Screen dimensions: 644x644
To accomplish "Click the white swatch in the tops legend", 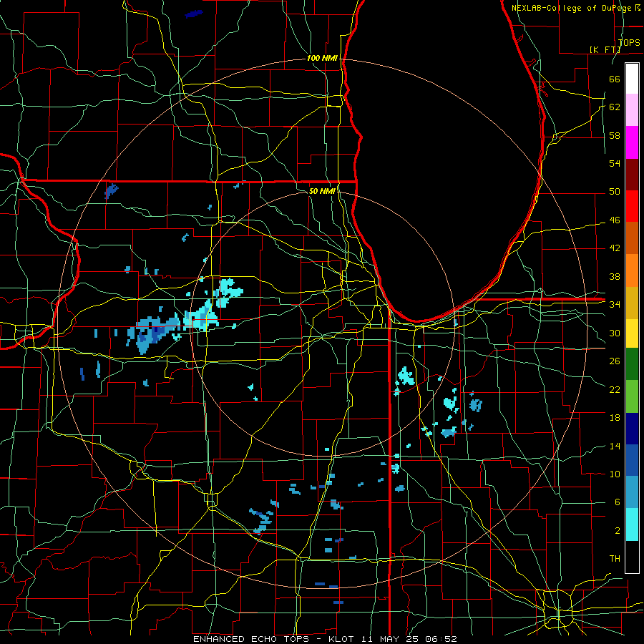I will pos(632,79).
